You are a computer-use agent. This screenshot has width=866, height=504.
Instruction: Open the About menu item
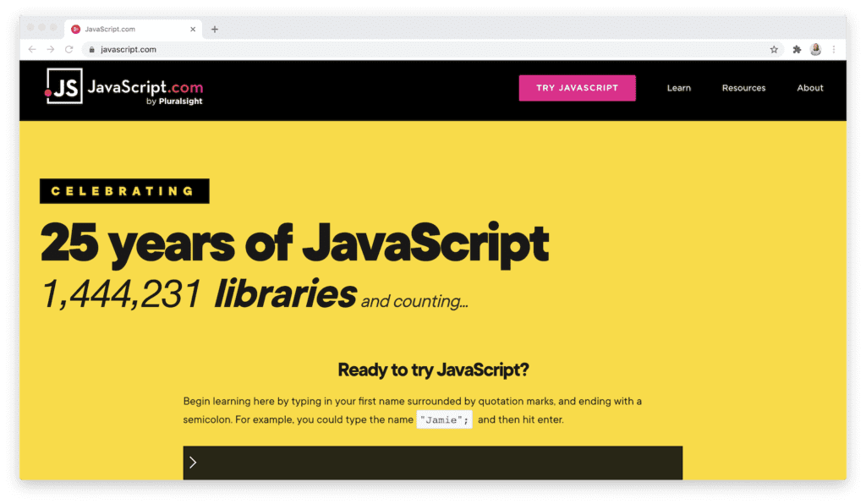tap(809, 88)
